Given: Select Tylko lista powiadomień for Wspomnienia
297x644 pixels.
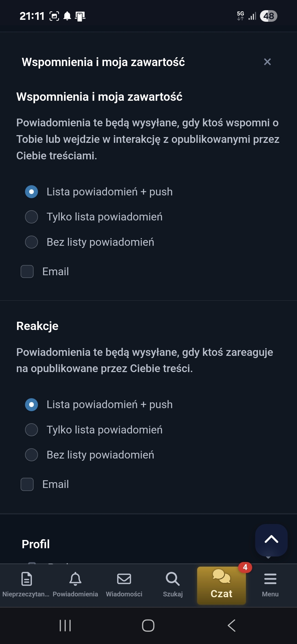Looking at the screenshot, I should [x=31, y=217].
